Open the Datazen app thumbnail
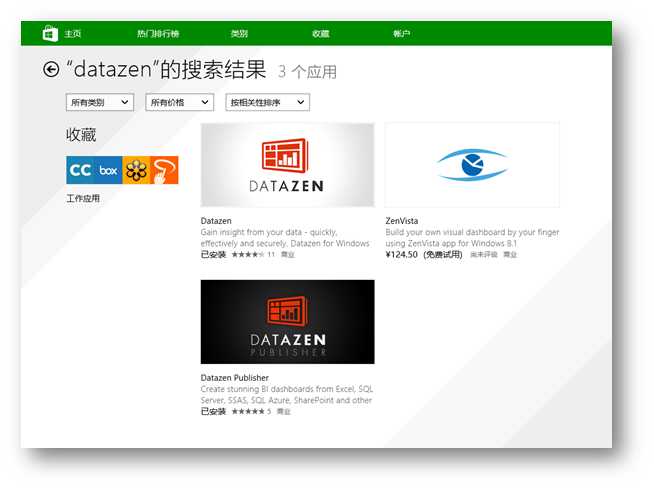The width and height of the screenshot is (654, 490). [x=287, y=165]
